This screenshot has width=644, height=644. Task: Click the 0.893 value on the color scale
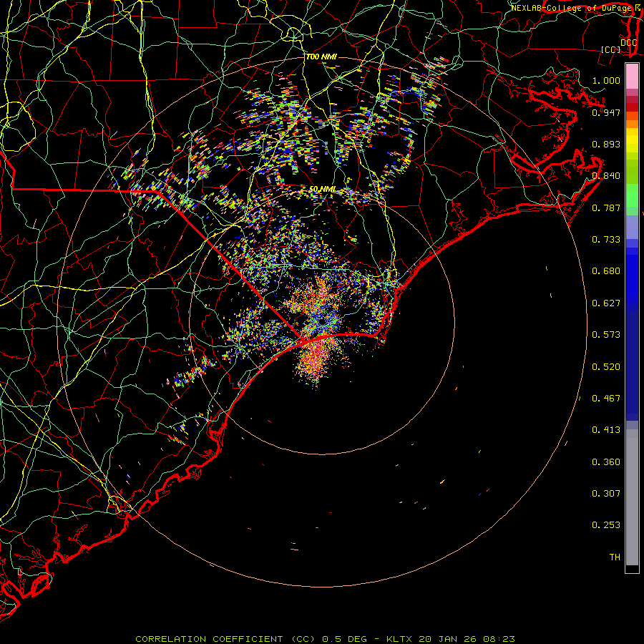pyautogui.click(x=606, y=144)
